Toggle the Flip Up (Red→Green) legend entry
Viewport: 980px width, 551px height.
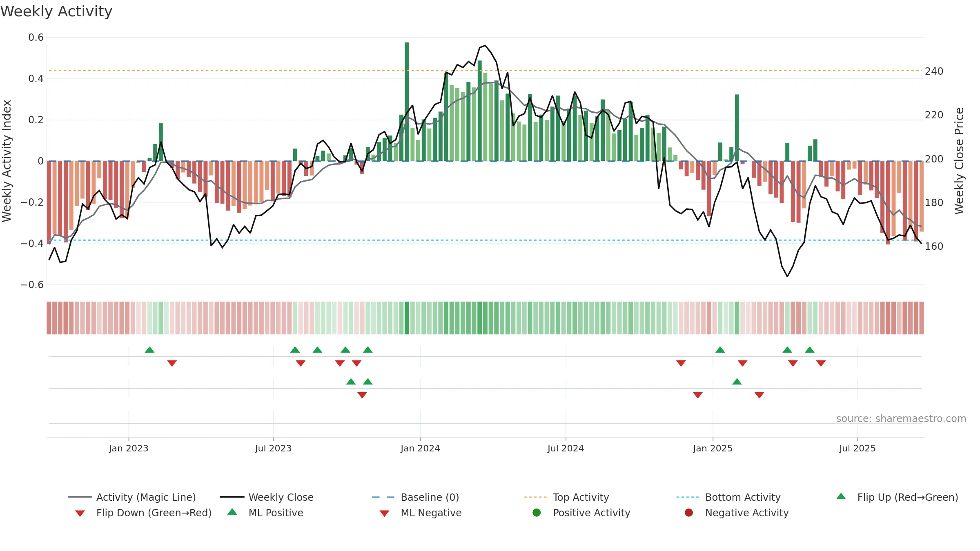(897, 497)
